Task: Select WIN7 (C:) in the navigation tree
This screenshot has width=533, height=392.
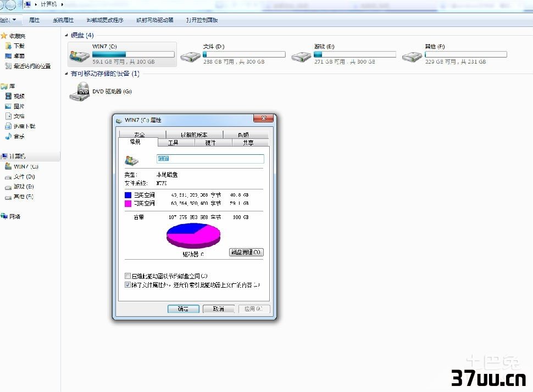Action: point(22,166)
